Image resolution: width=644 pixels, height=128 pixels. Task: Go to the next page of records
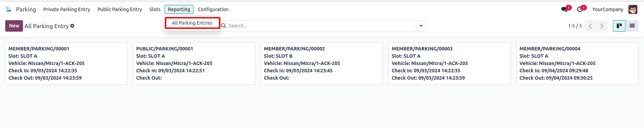coord(602,26)
